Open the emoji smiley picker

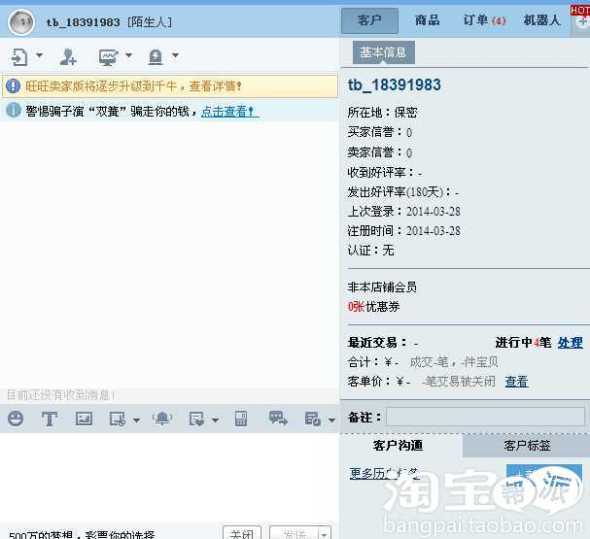[16, 418]
